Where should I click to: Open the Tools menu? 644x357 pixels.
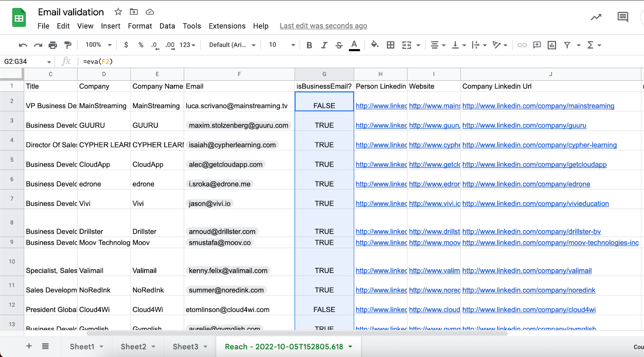(x=192, y=26)
